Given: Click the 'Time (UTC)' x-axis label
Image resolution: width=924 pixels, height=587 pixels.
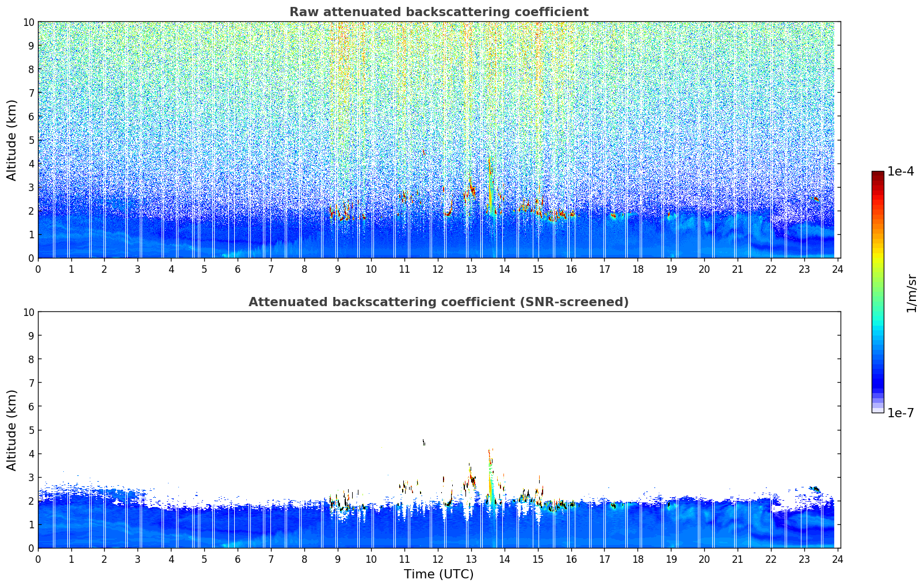Looking at the screenshot, I should point(438,574).
